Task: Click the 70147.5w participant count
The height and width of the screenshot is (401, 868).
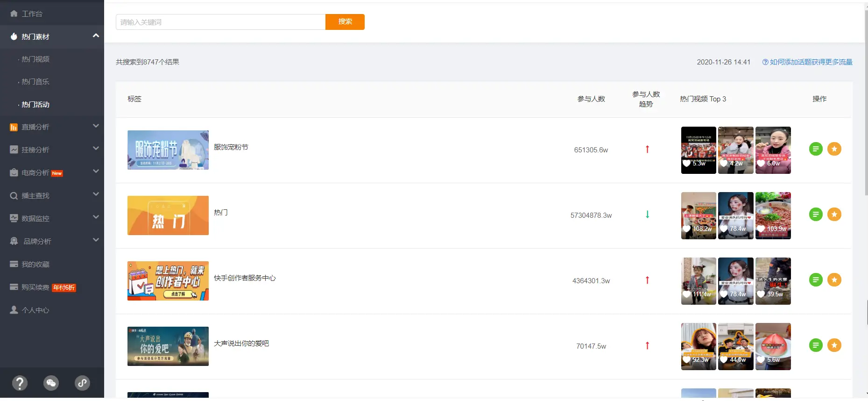Action: (x=591, y=346)
